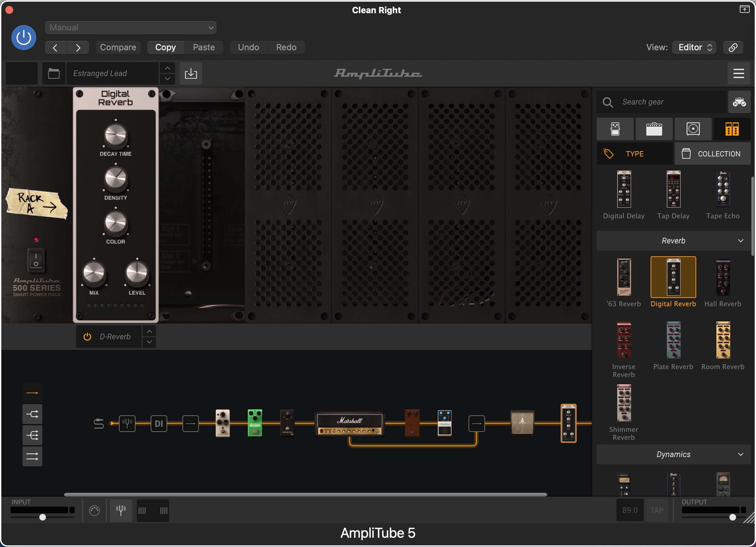Image resolution: width=756 pixels, height=547 pixels.
Task: Step D-Reverb model down arrow
Action: point(149,342)
